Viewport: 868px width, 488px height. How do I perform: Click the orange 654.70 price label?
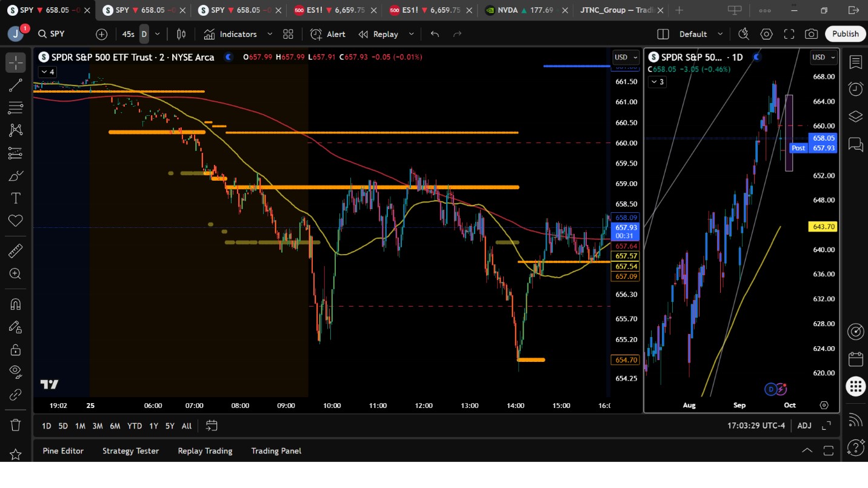[x=626, y=360]
